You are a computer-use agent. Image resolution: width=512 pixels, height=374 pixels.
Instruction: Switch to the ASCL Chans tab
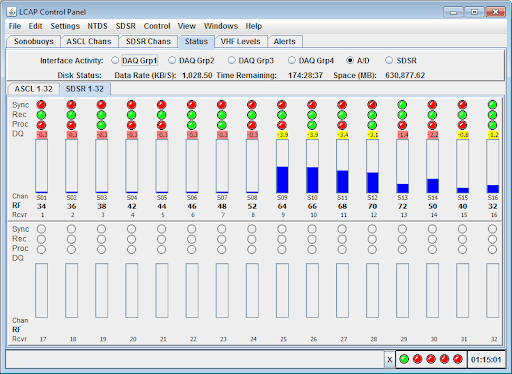[89, 41]
